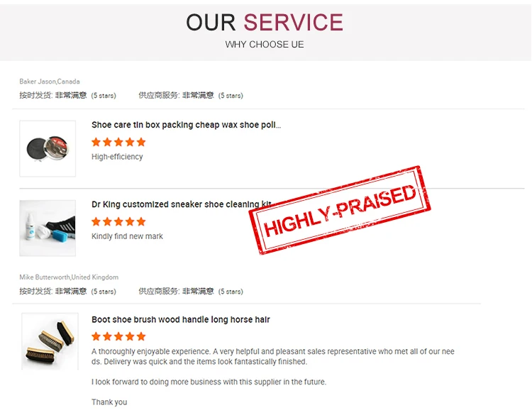This screenshot has width=532, height=415.
Task: Click the star rating under sneaker cleaning kit
Action: (118, 222)
